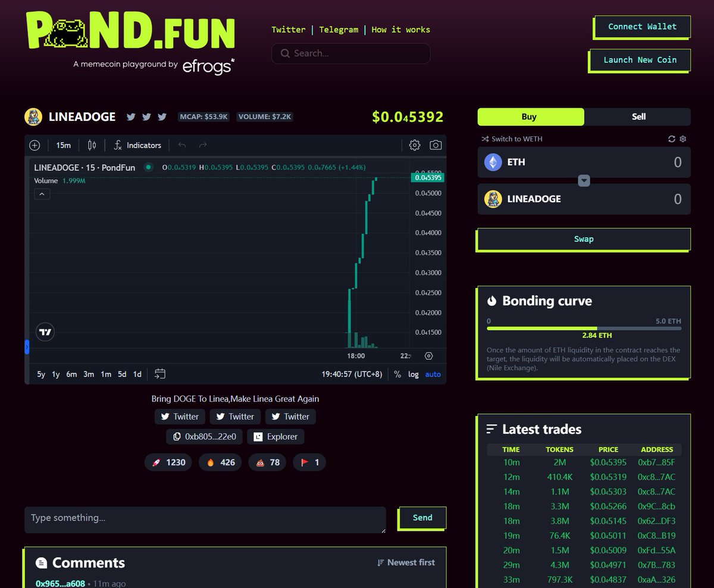Toggle auto scale on chart
Image resolution: width=714 pixels, height=588 pixels.
point(433,374)
